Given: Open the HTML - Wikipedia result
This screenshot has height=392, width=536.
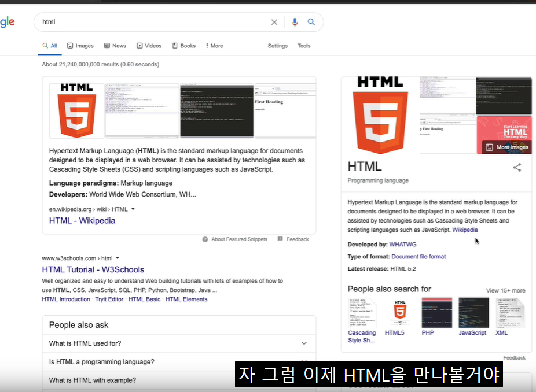Looking at the screenshot, I should coord(82,221).
